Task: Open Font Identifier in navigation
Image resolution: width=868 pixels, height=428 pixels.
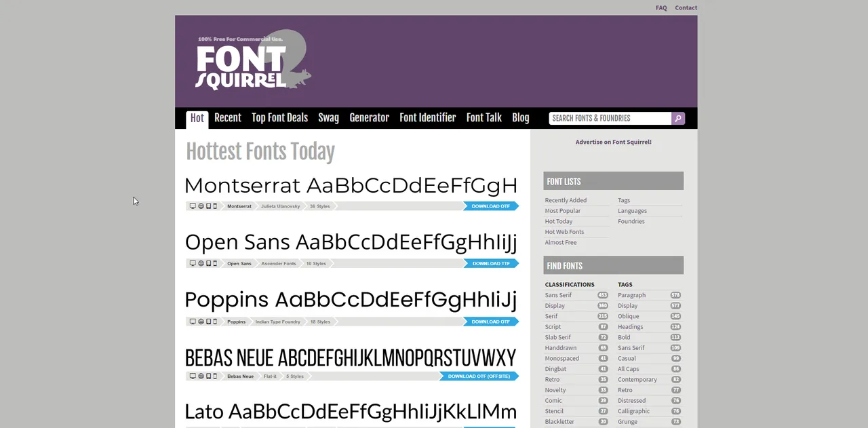Action: click(x=428, y=118)
